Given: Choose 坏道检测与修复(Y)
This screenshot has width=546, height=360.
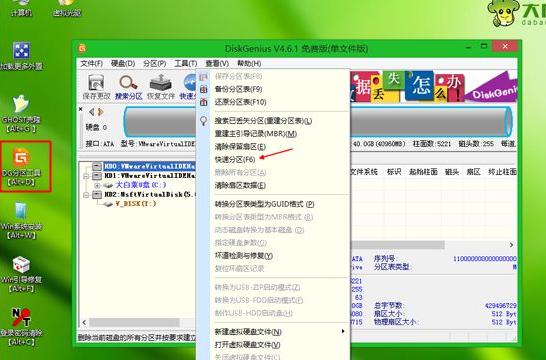Looking at the screenshot, I should click(x=244, y=256).
